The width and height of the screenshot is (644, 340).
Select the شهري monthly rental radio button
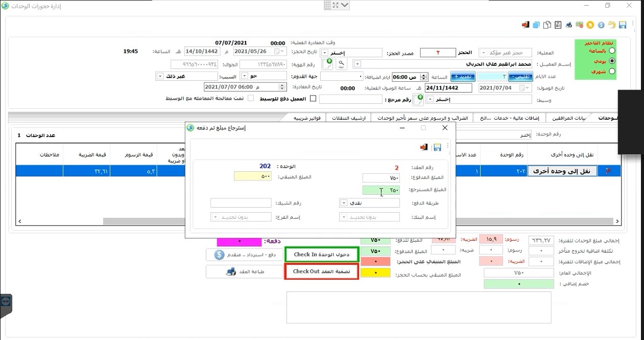pos(612,72)
